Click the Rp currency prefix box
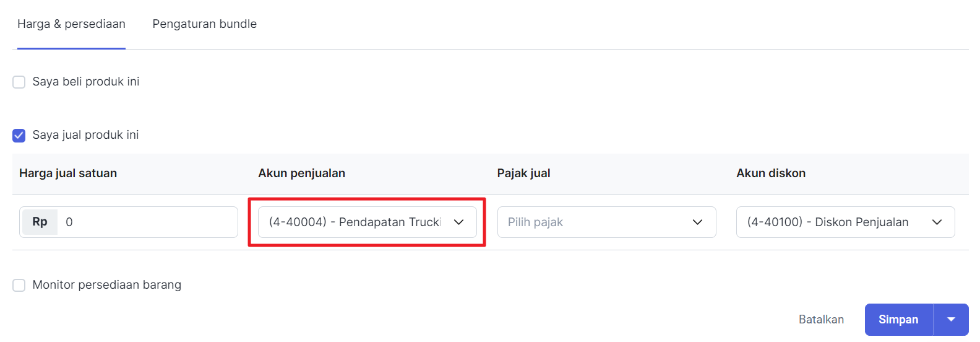The width and height of the screenshot is (980, 342). pyautogui.click(x=40, y=222)
